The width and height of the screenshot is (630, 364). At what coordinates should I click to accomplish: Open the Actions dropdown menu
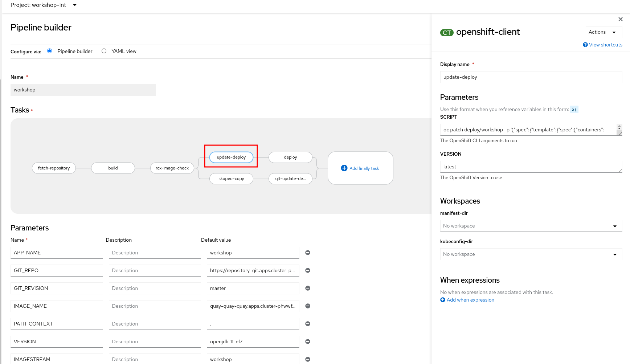click(x=604, y=32)
